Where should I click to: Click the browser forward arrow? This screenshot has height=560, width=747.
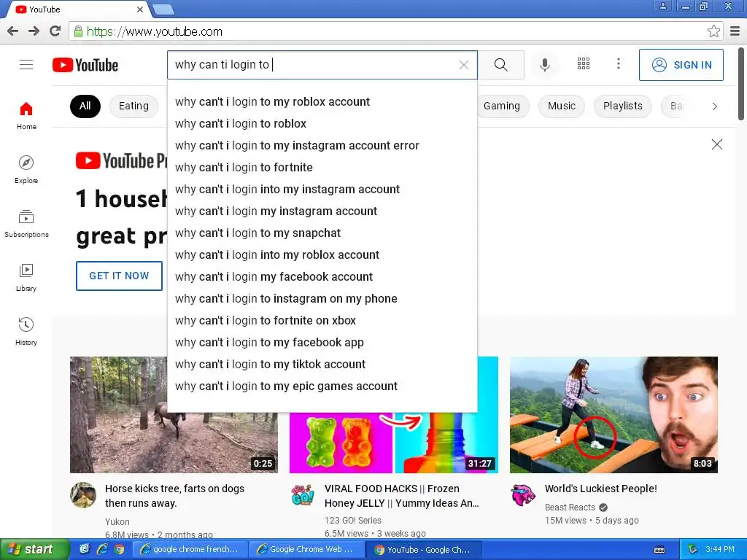pyautogui.click(x=34, y=31)
